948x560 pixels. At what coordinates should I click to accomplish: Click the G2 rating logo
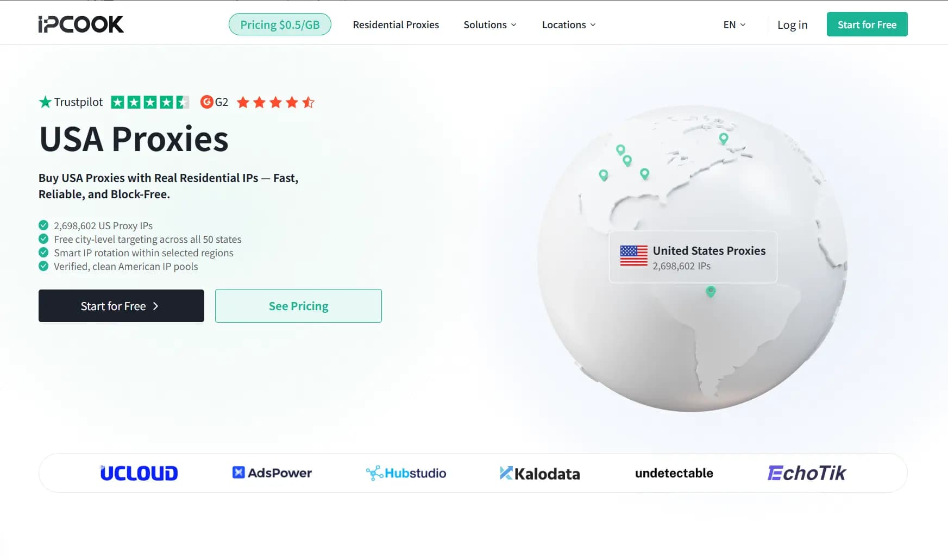point(214,102)
